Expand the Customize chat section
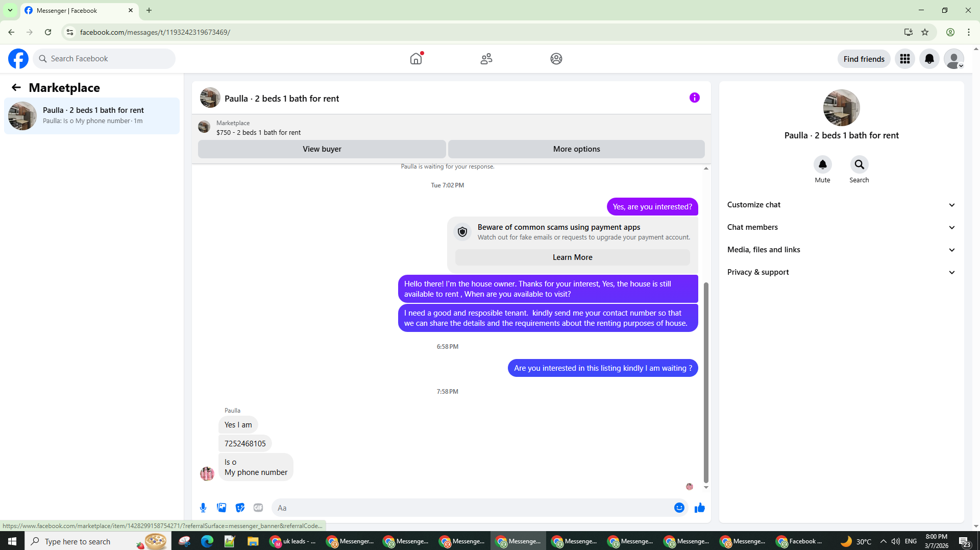 841,205
